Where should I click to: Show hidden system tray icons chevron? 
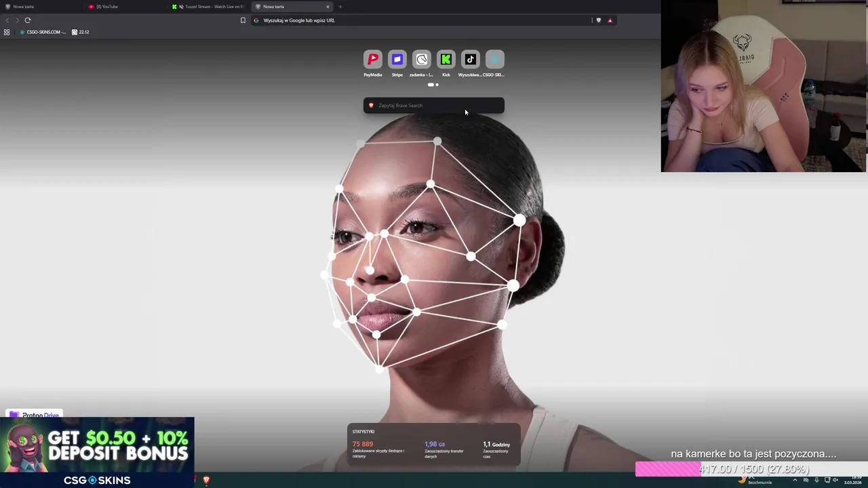point(795,480)
